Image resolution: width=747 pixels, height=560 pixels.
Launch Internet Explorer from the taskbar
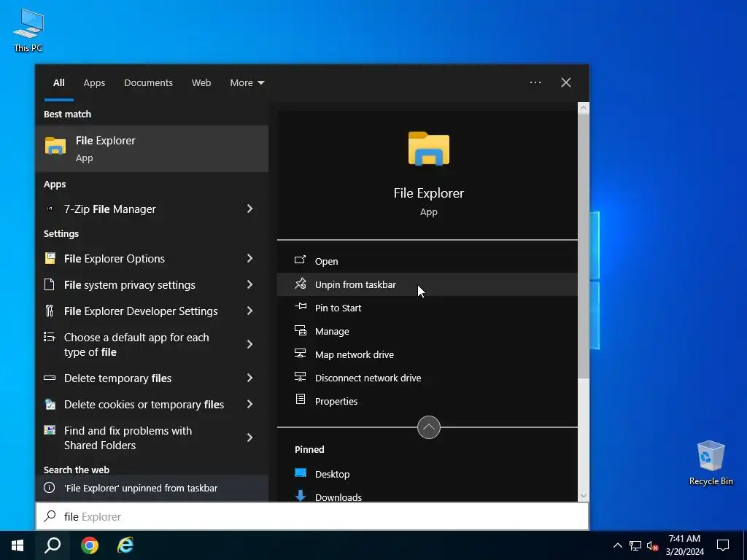125,545
